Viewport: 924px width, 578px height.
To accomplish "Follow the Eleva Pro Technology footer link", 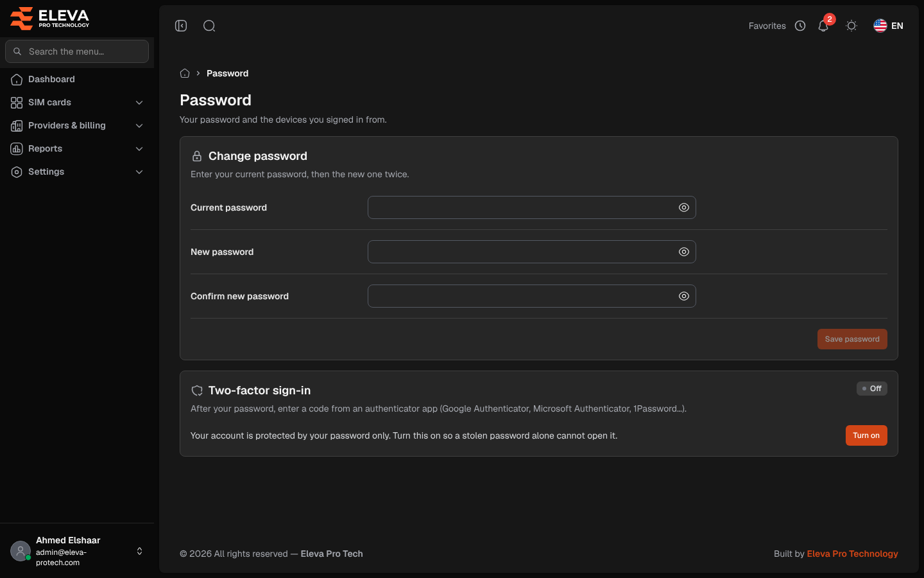I will tap(852, 554).
